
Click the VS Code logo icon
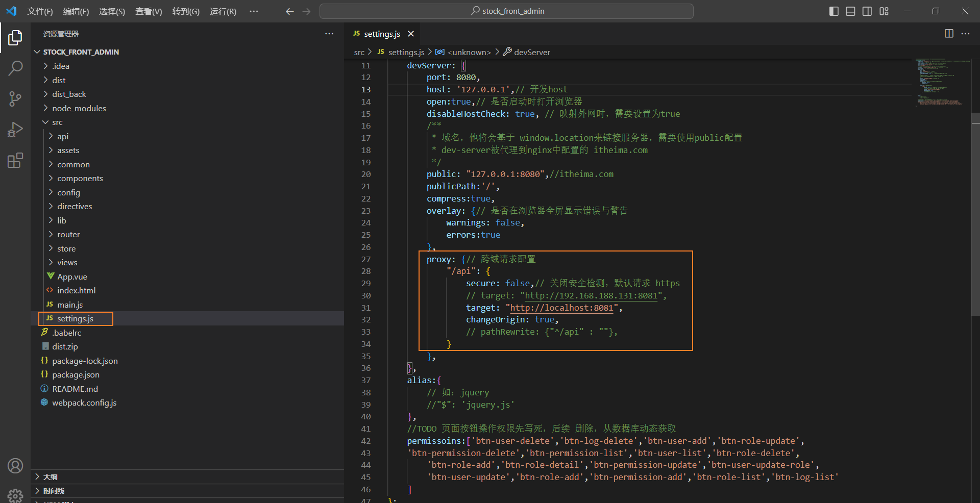click(x=11, y=11)
